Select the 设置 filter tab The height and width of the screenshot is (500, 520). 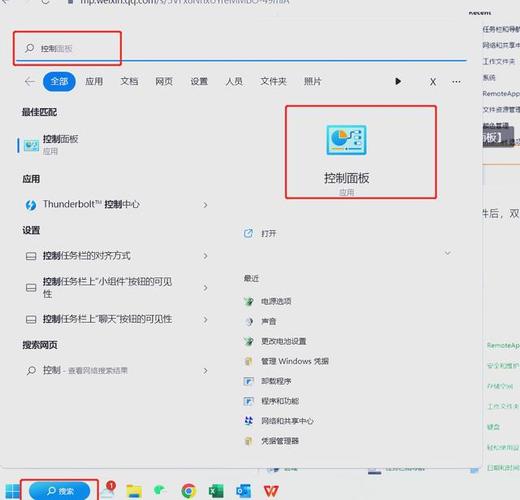(x=199, y=81)
